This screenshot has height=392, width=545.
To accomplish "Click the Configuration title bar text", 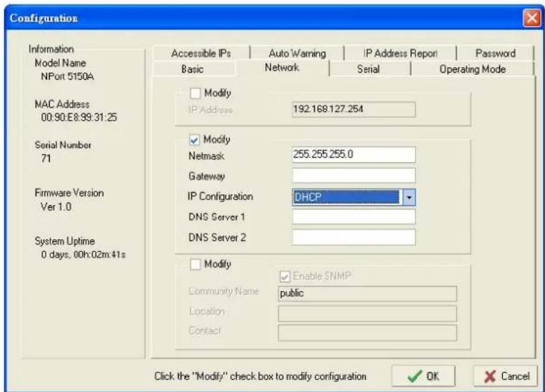I will (x=44, y=18).
